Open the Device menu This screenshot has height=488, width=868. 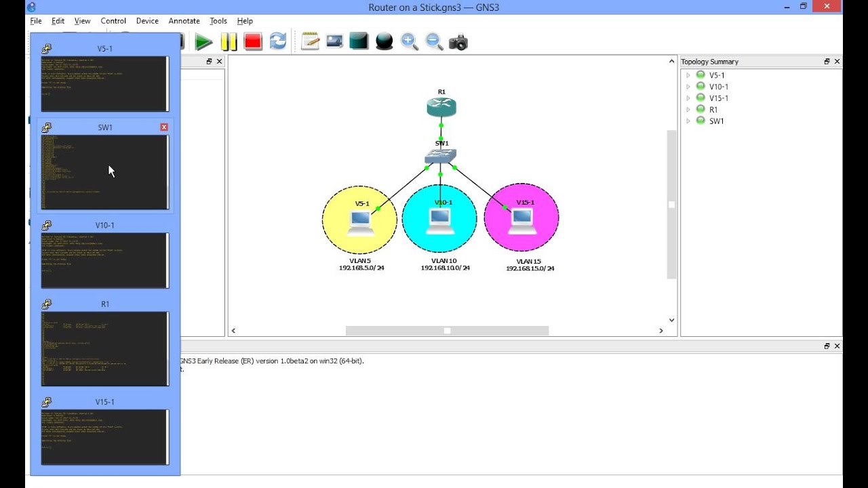(147, 21)
